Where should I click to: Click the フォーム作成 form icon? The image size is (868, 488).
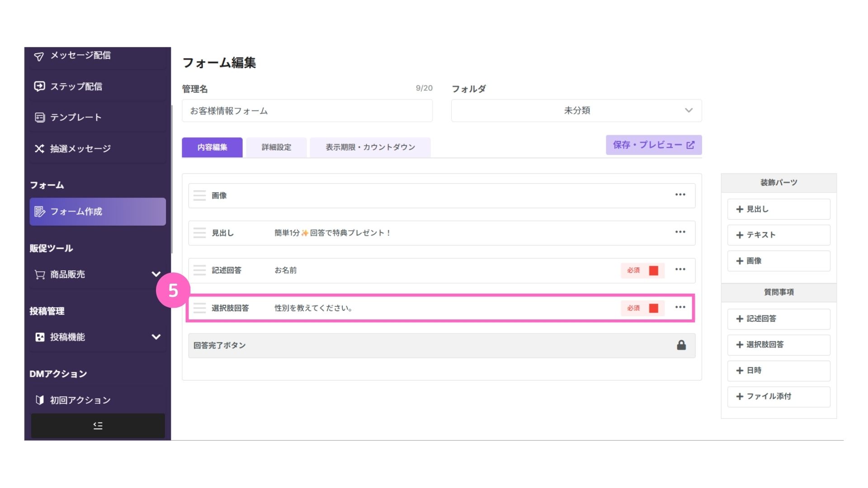pos(40,211)
